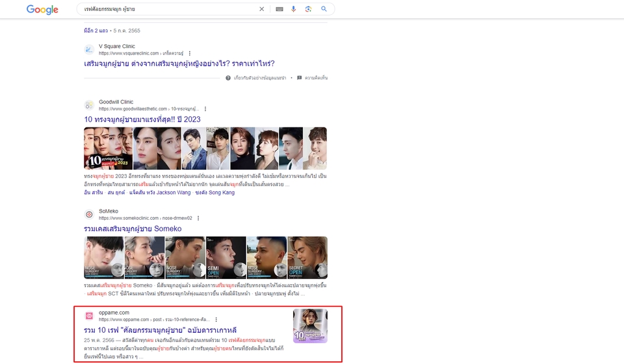
Task: Click the V Square Clinic favicon
Action: pos(89,50)
